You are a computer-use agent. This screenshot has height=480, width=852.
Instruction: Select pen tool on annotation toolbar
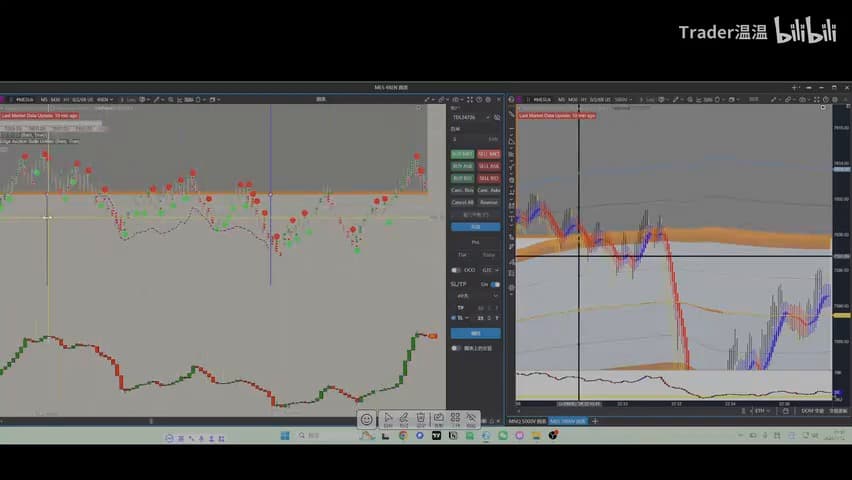404,419
